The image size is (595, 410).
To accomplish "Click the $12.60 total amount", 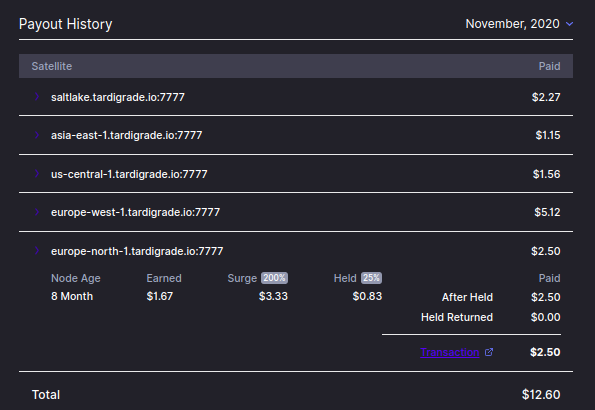I will coord(541,394).
